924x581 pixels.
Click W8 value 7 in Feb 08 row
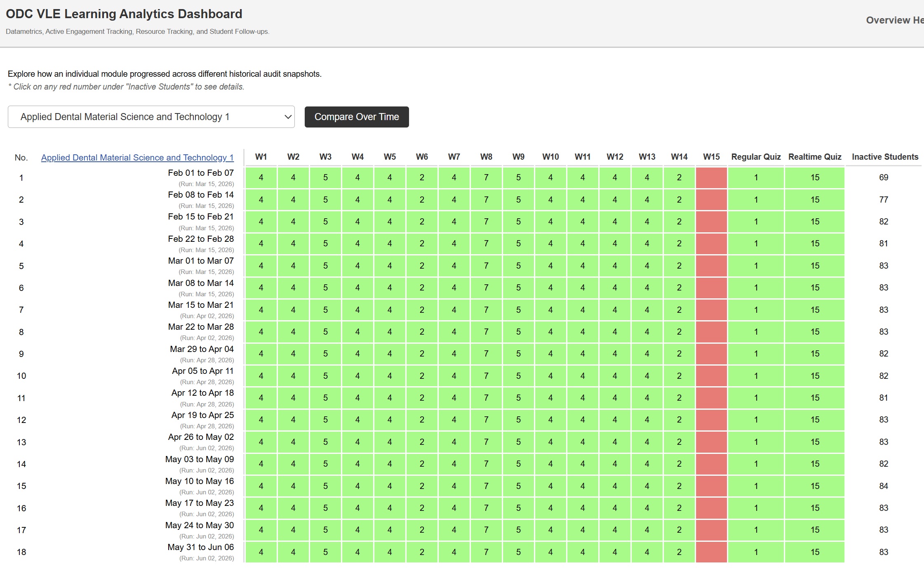486,200
